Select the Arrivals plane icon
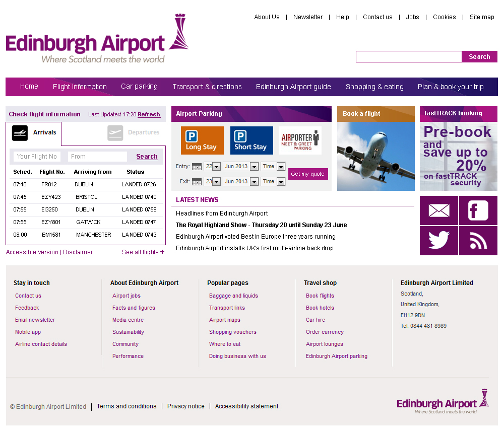 20,133
